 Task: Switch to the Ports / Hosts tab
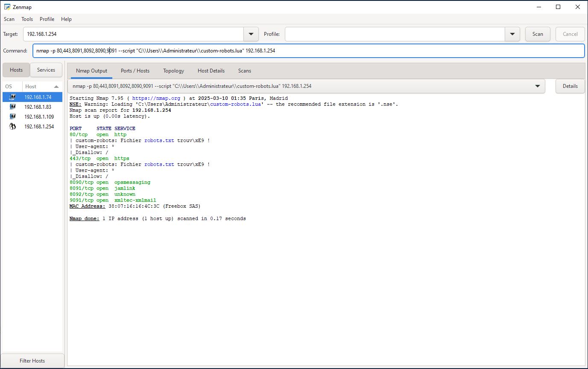(x=135, y=71)
